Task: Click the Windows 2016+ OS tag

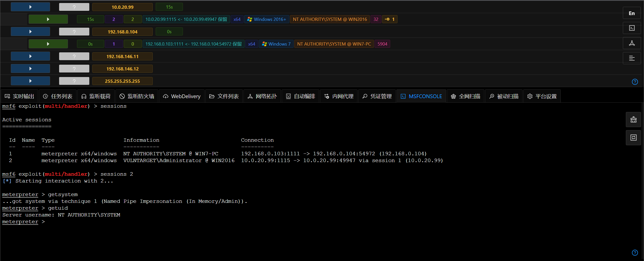Action: point(267,19)
